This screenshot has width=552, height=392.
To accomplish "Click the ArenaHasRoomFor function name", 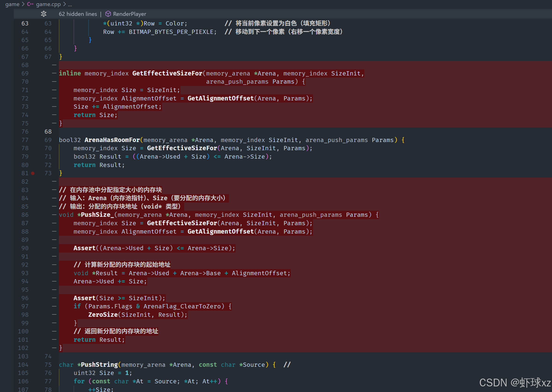I will coord(112,140).
